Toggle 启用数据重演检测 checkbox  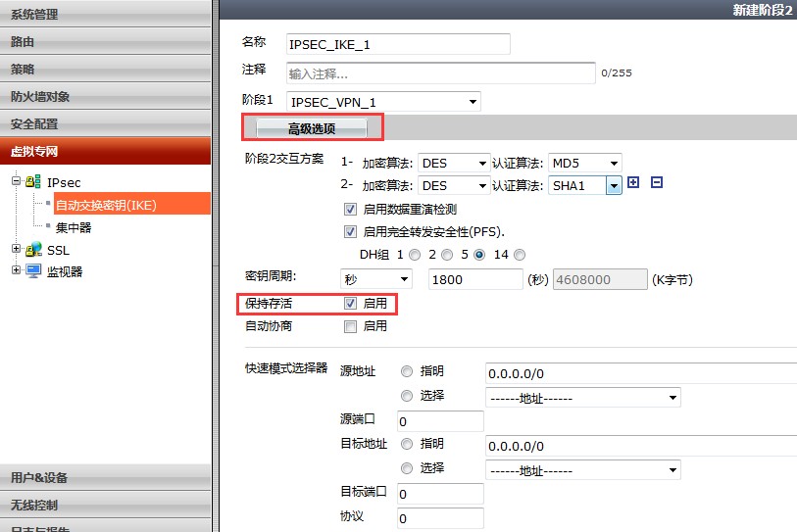point(350,209)
